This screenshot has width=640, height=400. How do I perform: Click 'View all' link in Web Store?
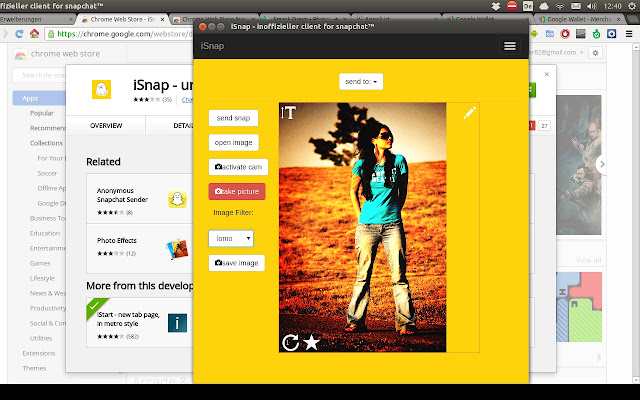pos(588,260)
